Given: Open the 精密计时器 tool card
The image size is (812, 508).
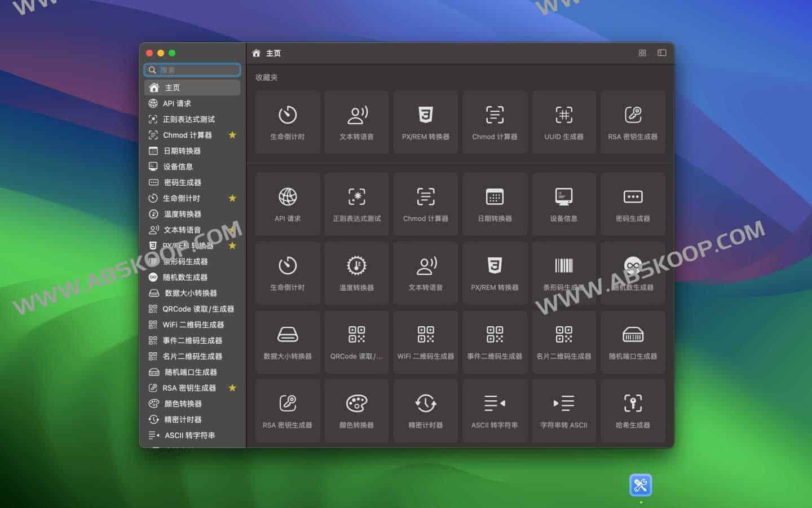Looking at the screenshot, I should (426, 410).
